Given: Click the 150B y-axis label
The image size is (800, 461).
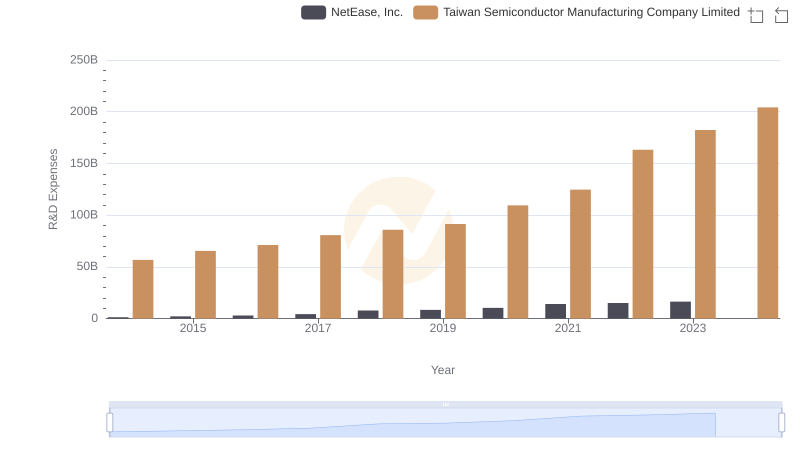Looking at the screenshot, I should [x=84, y=163].
